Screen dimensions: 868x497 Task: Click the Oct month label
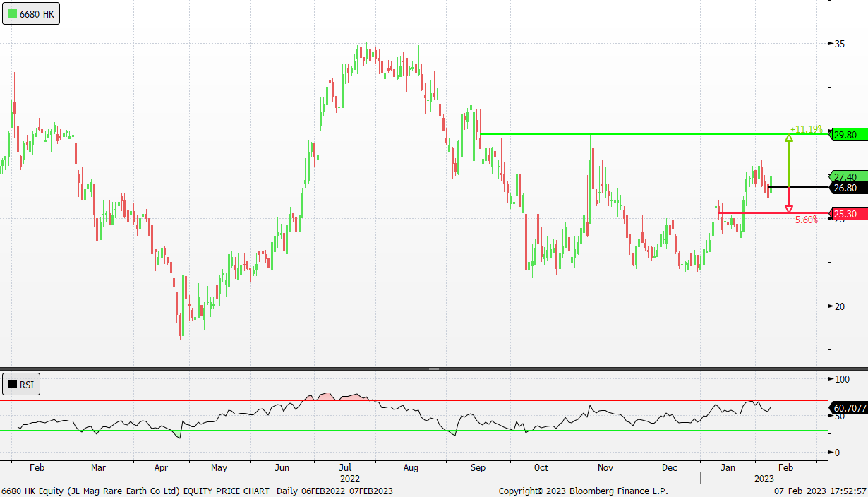click(541, 467)
